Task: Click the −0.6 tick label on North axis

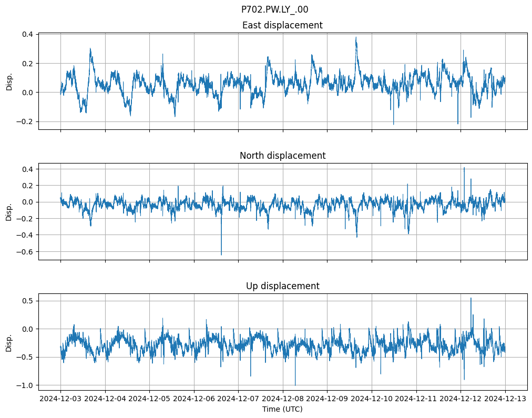Action: coord(26,251)
